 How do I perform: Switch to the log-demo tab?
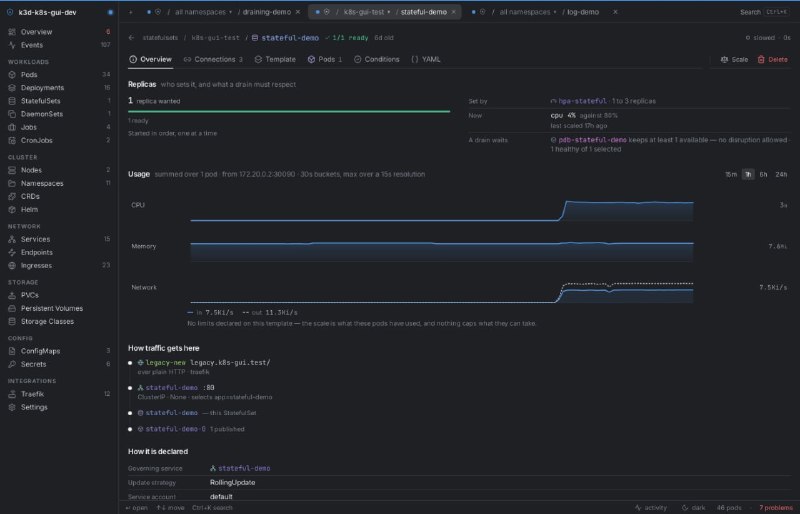(x=583, y=12)
